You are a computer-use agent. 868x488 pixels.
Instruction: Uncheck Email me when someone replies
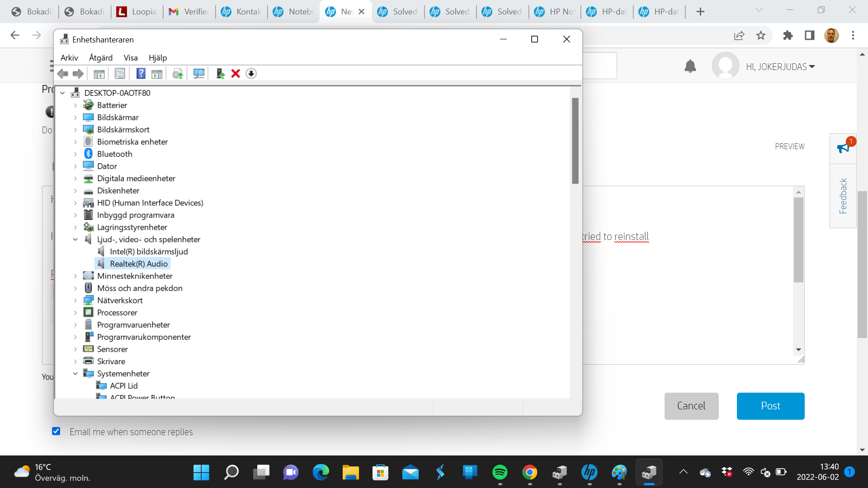(56, 432)
